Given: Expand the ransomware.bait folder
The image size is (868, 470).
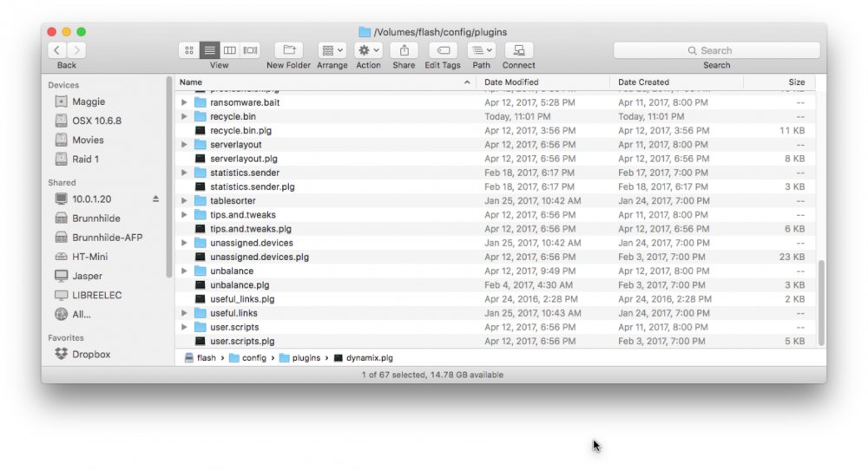Looking at the screenshot, I should pos(184,102).
